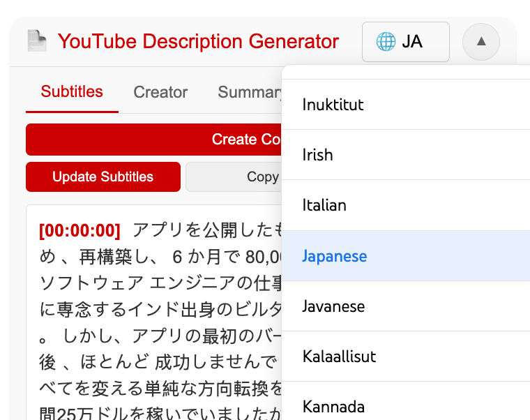The width and height of the screenshot is (530, 420).
Task: Open the Summary tab
Action: coord(250,92)
